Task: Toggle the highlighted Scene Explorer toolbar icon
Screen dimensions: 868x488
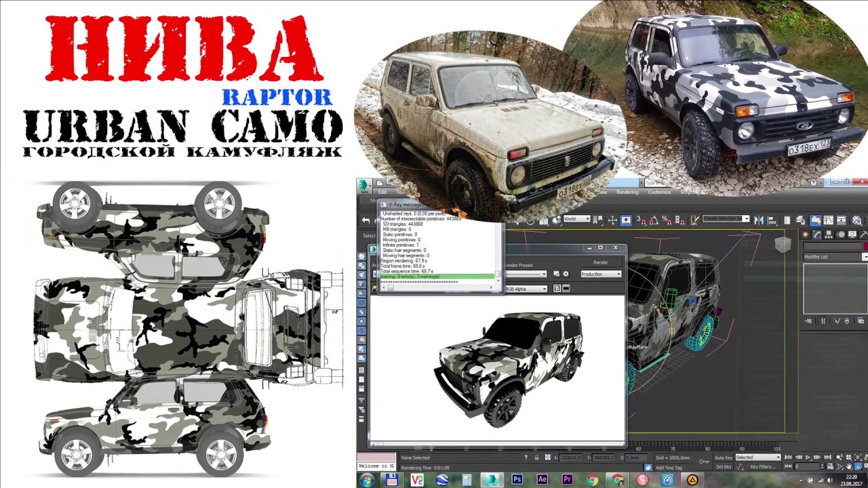Action: [815, 220]
